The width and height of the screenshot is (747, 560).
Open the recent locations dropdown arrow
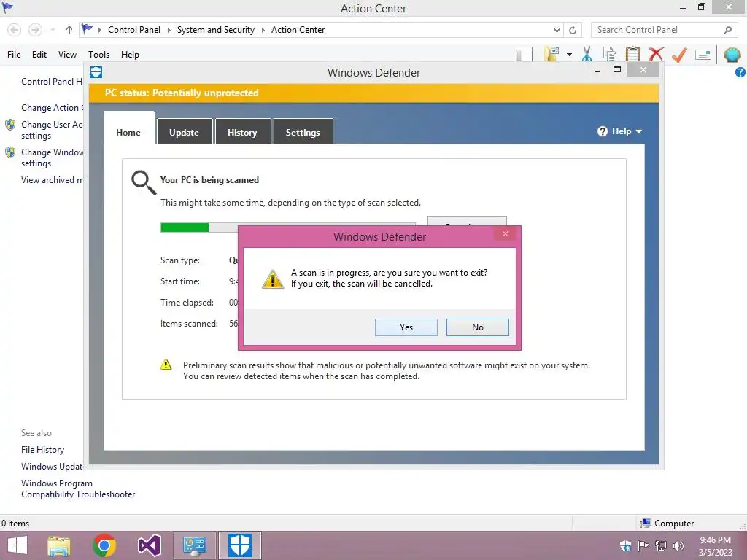(x=53, y=30)
